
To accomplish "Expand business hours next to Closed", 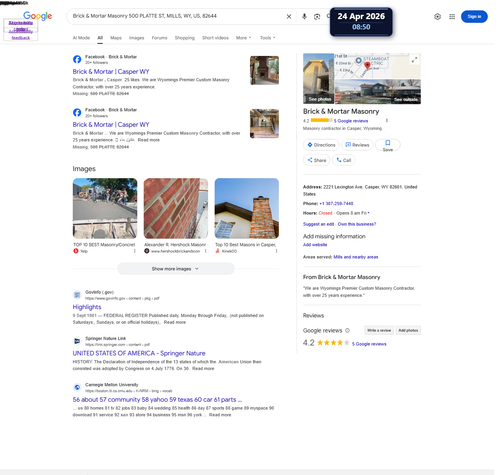I will (368, 213).
